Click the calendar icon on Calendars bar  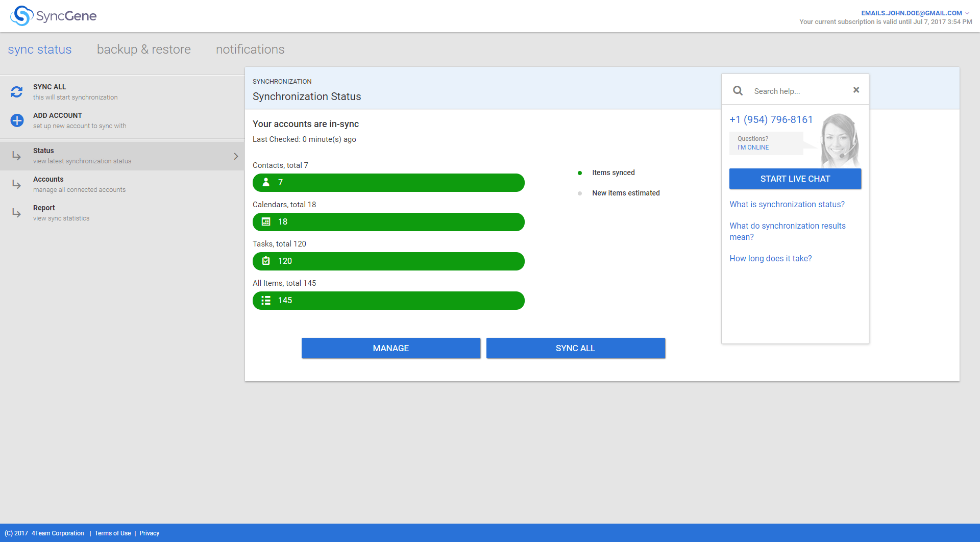point(266,221)
